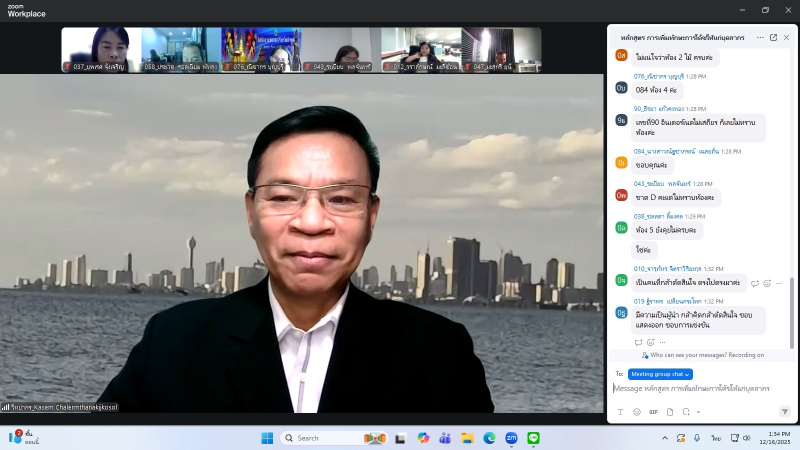Click the GIF button in chat toolbar
The width and height of the screenshot is (800, 450).
tap(653, 411)
